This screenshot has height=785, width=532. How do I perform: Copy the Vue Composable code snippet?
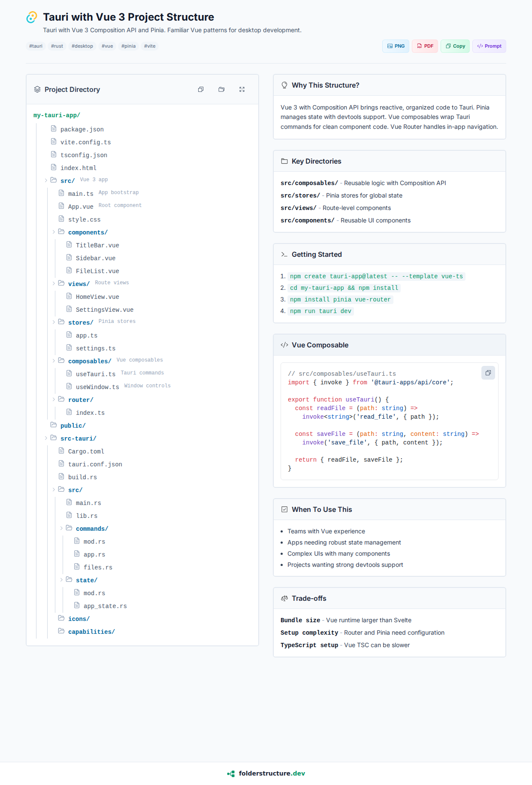(x=488, y=373)
